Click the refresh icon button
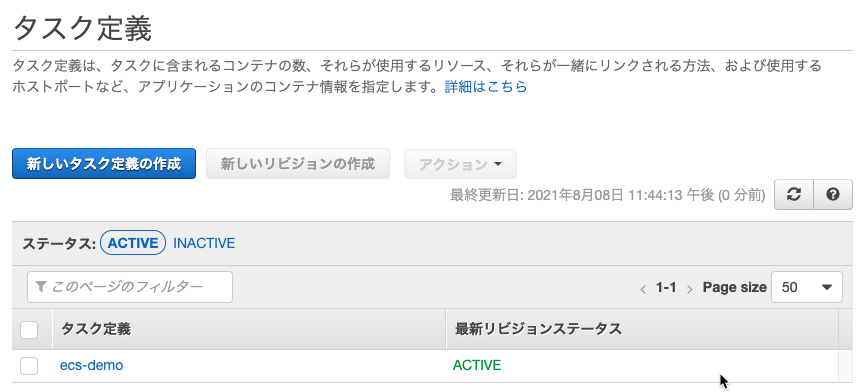This screenshot has width=865, height=392. pyautogui.click(x=794, y=194)
